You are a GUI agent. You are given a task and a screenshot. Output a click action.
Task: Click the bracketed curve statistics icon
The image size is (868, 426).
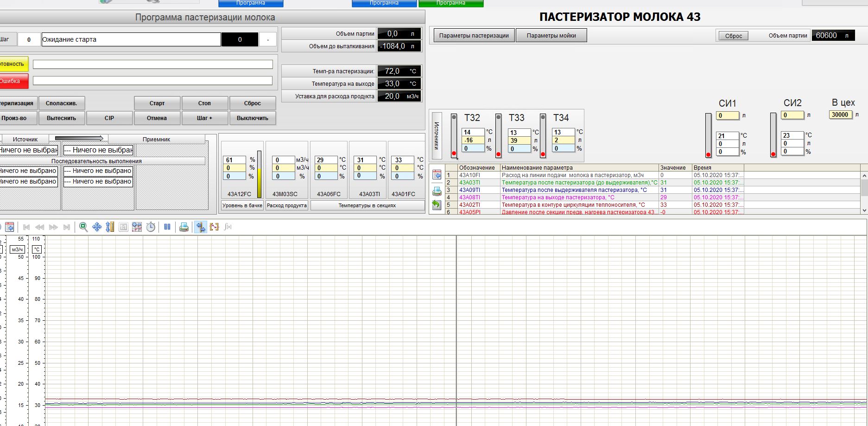(x=214, y=227)
